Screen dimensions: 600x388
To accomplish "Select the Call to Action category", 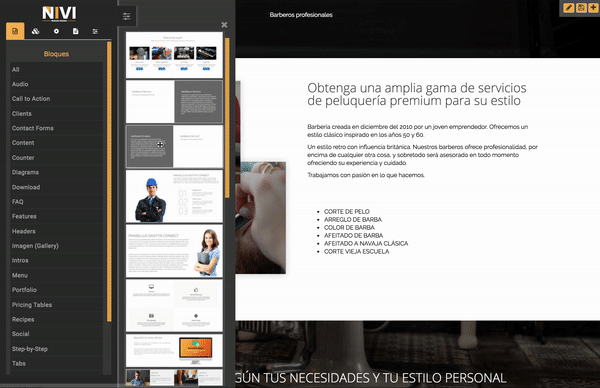I will pos(56,99).
